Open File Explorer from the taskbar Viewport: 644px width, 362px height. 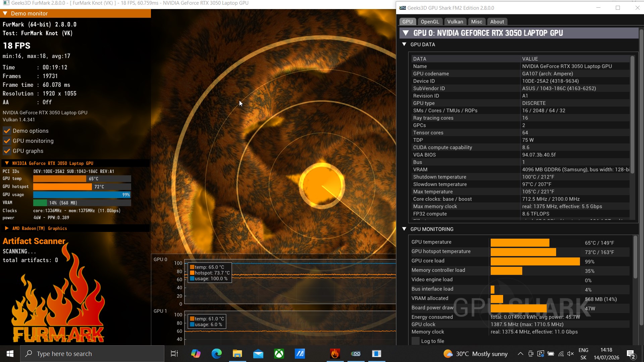coord(237,354)
